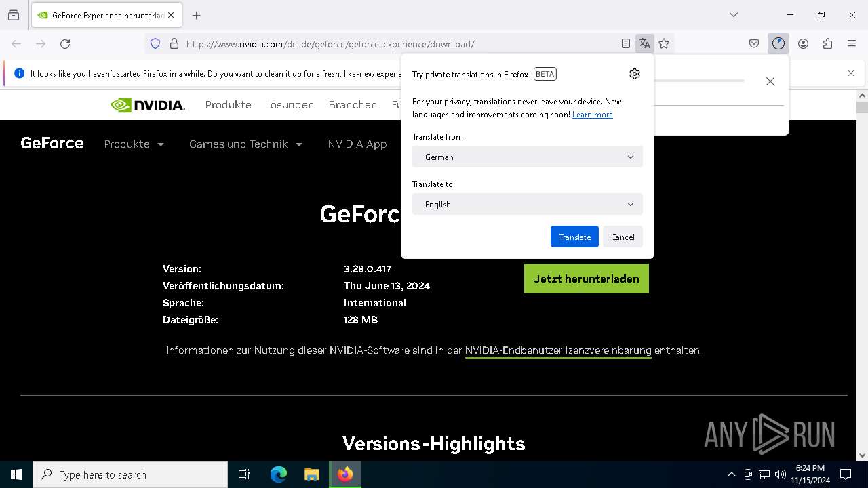Open Firefox View tab list icon
868x488 pixels.
pos(14,15)
